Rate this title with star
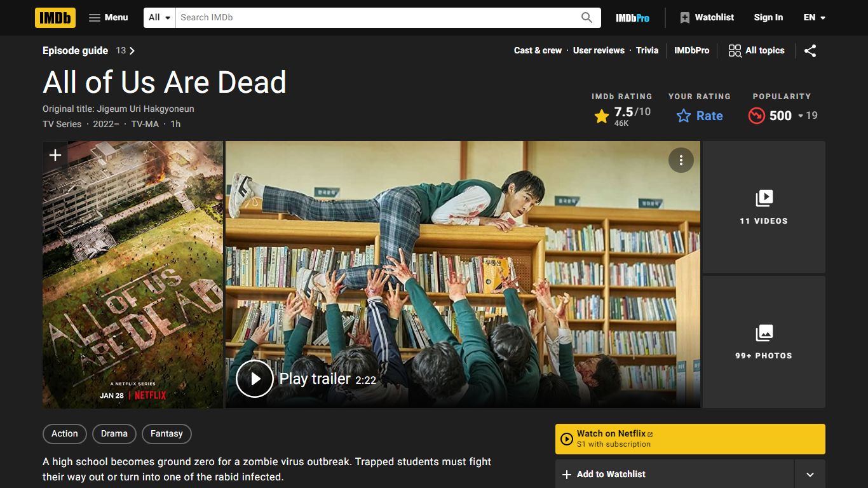 pyautogui.click(x=700, y=116)
